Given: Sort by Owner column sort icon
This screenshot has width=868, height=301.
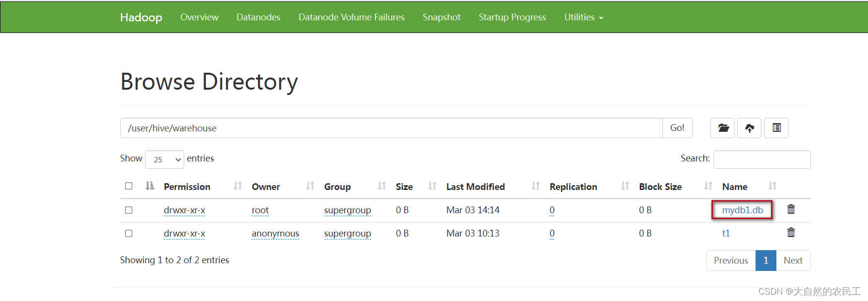Looking at the screenshot, I should click(310, 186).
